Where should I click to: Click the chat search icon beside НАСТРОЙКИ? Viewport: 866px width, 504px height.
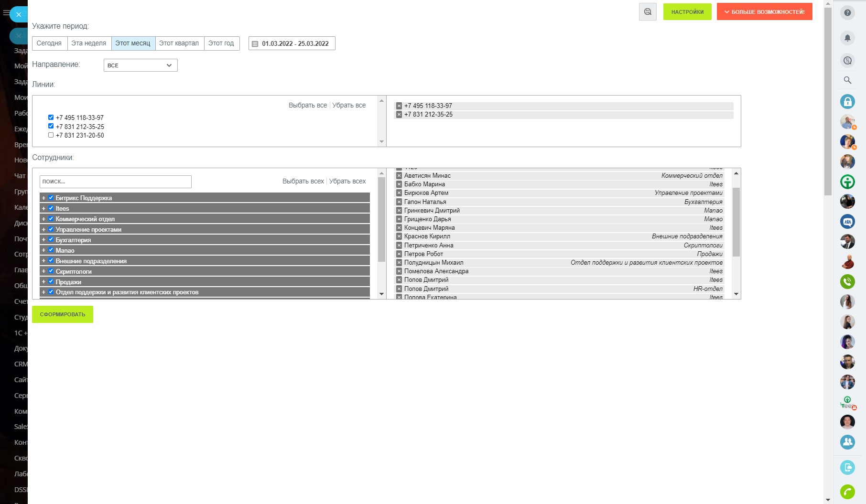648,11
